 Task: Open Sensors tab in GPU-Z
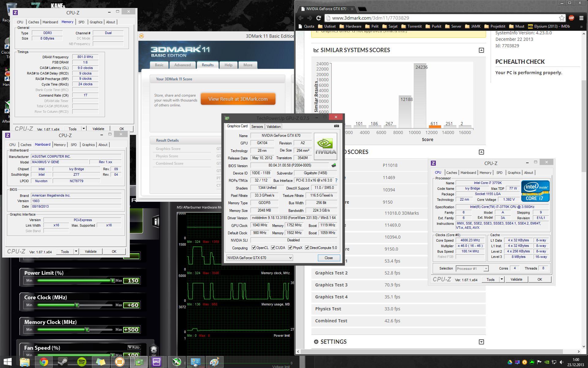pyautogui.click(x=257, y=127)
